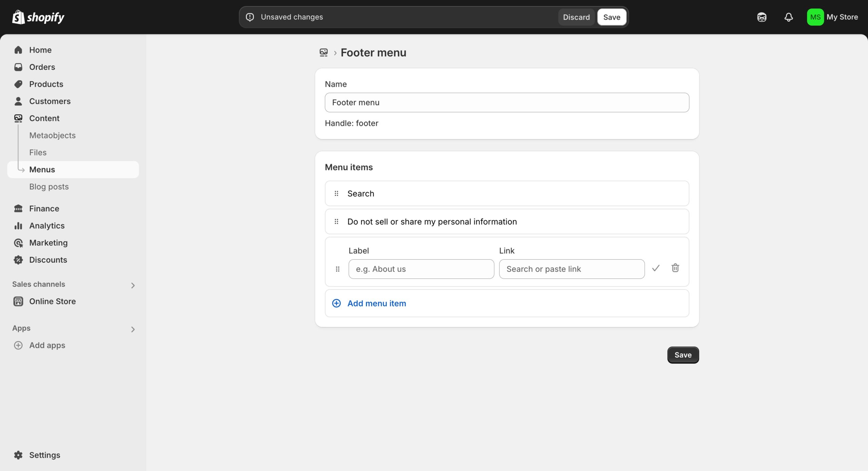The width and height of the screenshot is (868, 471).
Task: Confirm menu item with the checkmark icon
Action: pyautogui.click(x=656, y=268)
